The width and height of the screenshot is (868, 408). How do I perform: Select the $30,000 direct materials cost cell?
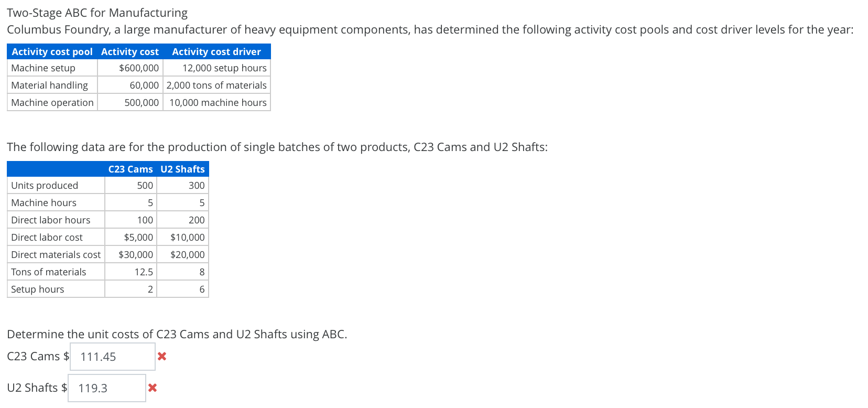tap(131, 255)
